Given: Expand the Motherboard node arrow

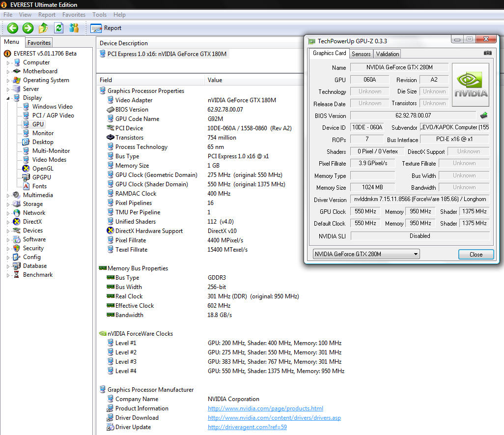Looking at the screenshot, I should 8,71.
